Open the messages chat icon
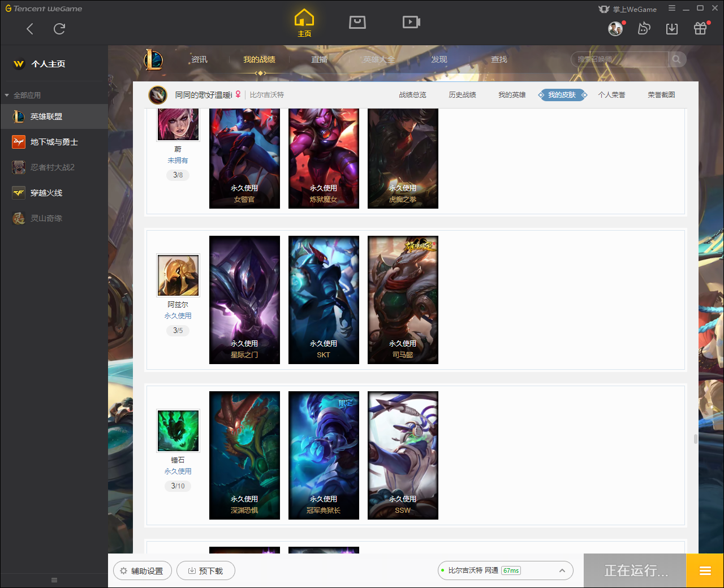Viewport: 724px width, 588px height. (644, 29)
